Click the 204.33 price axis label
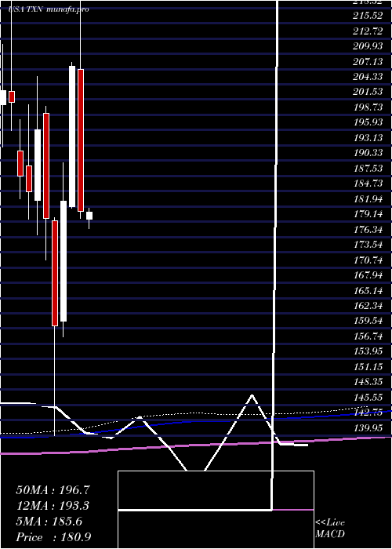The width and height of the screenshot is (392, 549). tap(368, 77)
